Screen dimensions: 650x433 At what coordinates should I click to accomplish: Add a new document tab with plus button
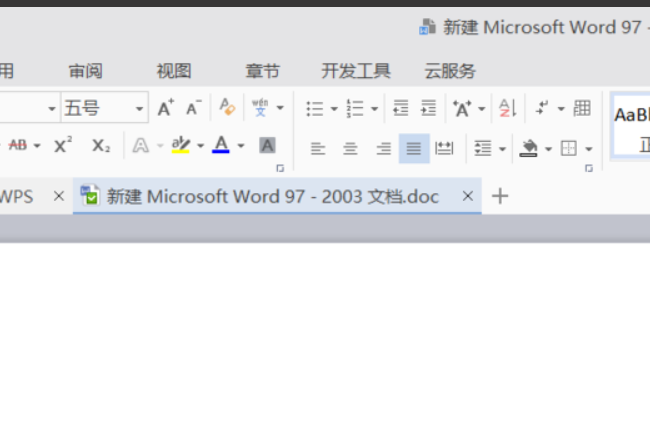coord(500,196)
